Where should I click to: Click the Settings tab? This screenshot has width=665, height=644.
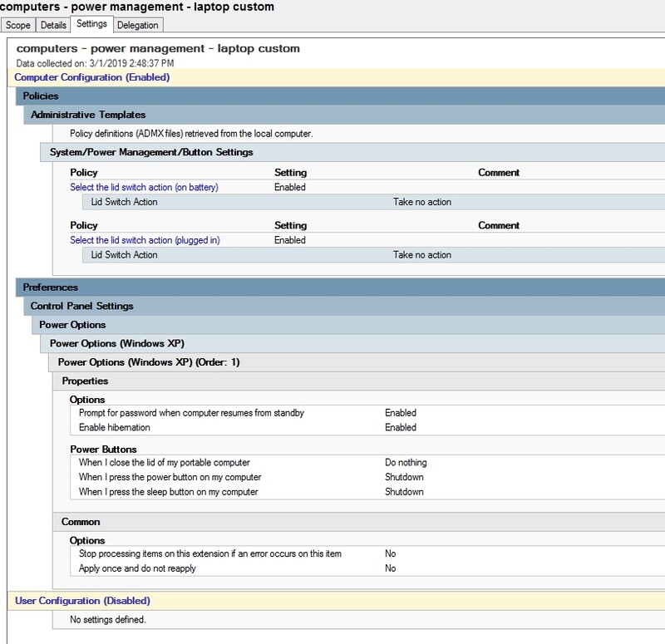[x=93, y=25]
